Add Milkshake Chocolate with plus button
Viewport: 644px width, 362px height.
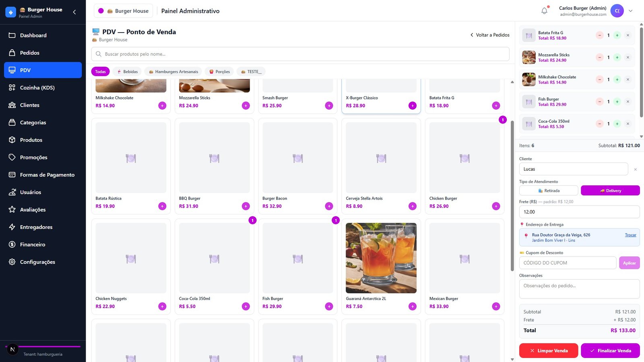(162, 106)
